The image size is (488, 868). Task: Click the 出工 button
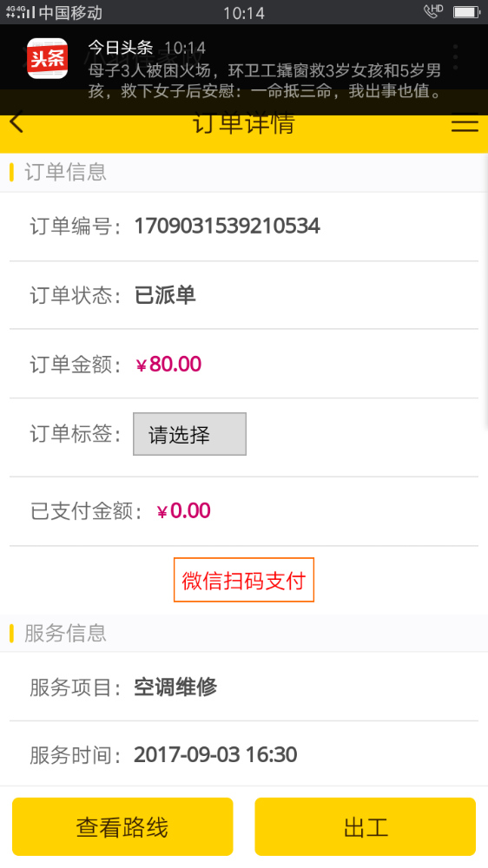click(x=365, y=826)
